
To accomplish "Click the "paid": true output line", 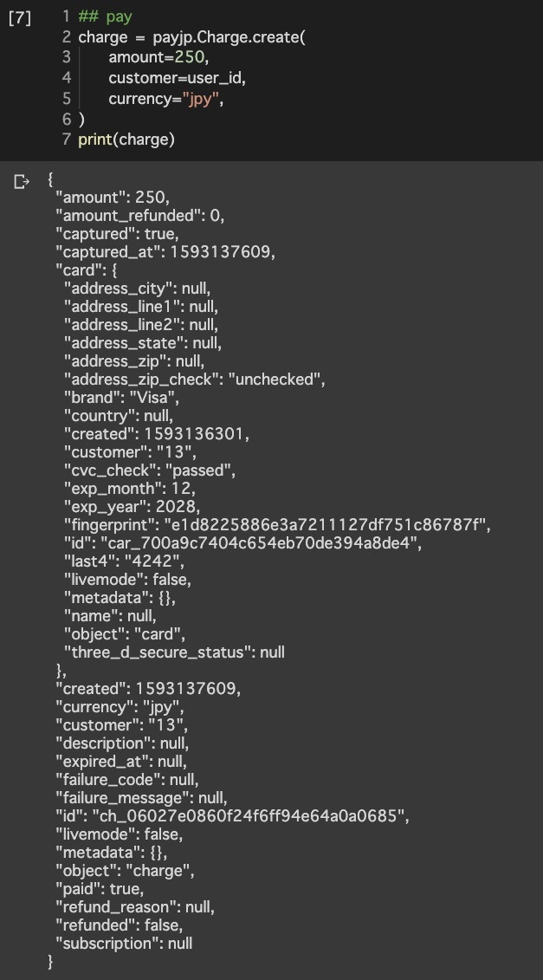I will point(100,889).
